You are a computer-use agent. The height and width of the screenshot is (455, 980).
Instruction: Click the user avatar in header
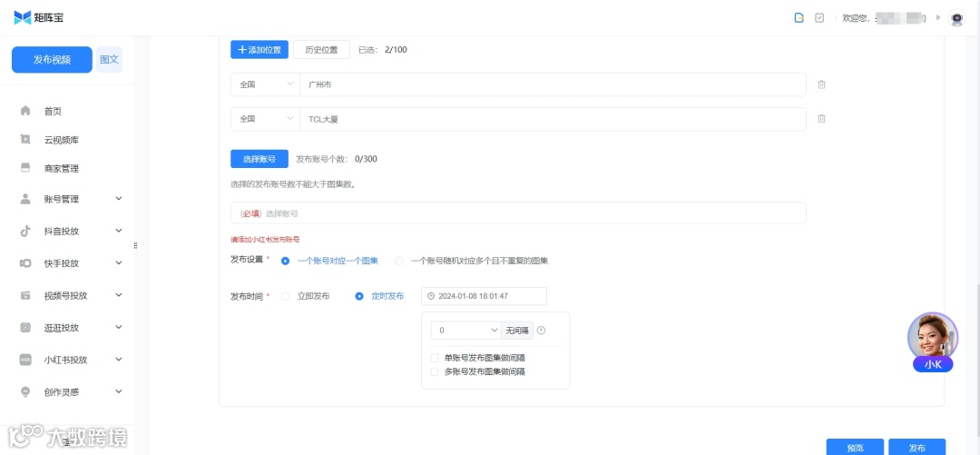pos(957,18)
